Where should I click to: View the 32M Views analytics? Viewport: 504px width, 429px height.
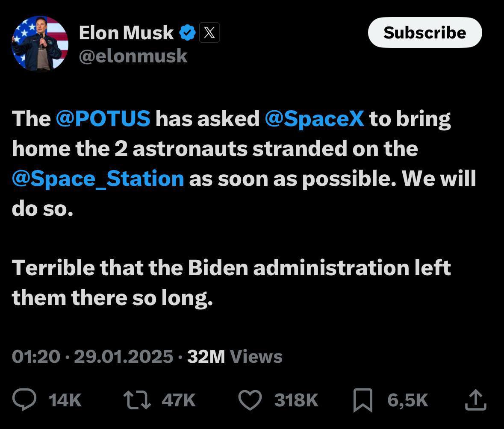point(235,356)
